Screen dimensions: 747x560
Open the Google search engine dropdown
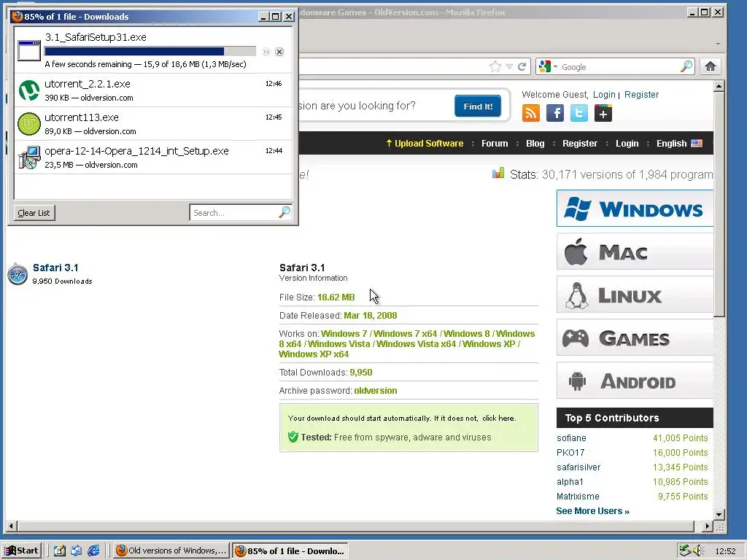[555, 67]
